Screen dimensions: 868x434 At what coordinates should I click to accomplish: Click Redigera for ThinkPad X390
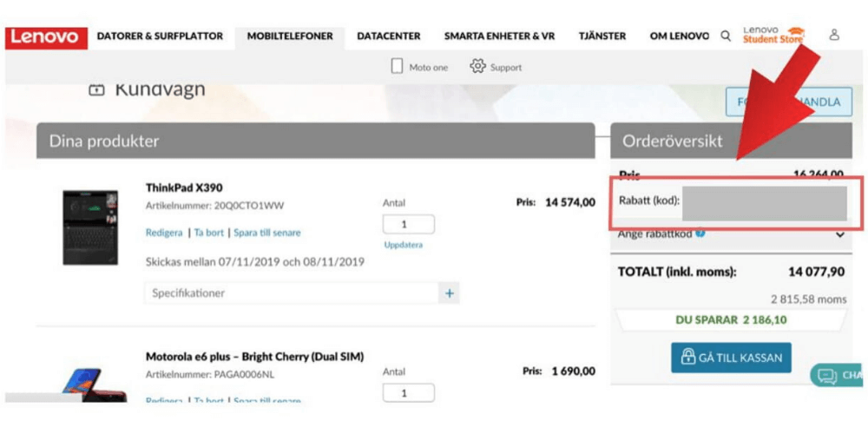coord(164,233)
